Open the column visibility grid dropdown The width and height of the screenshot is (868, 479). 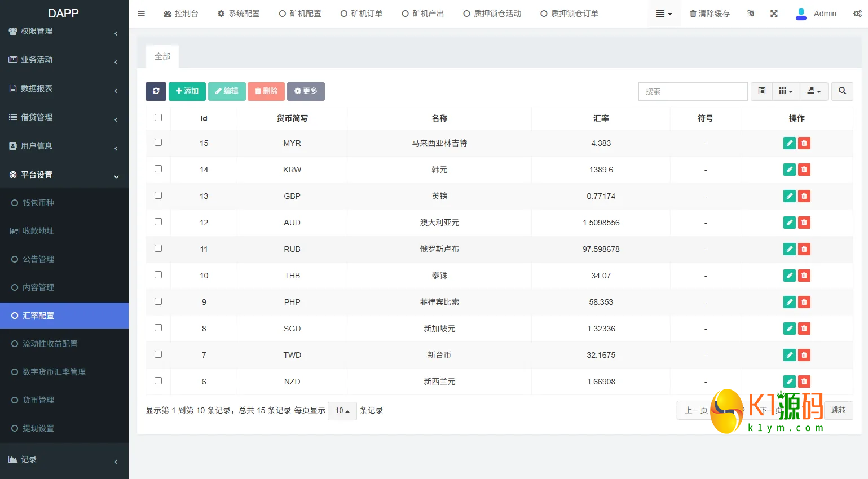(786, 91)
